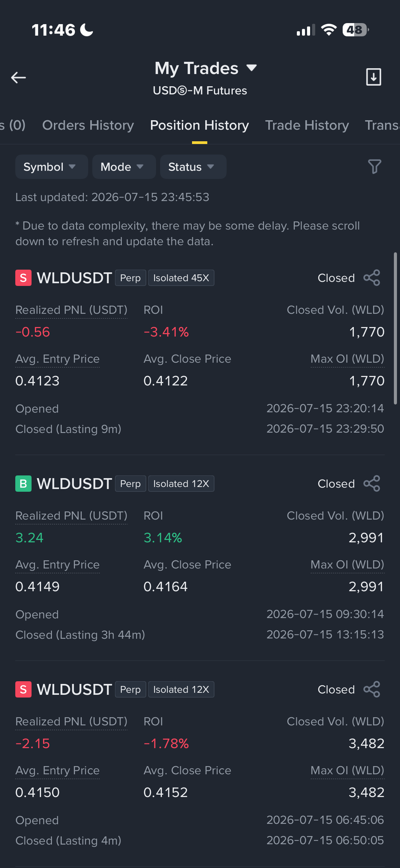Open the filter funnel icon
The image size is (400, 868).
pyautogui.click(x=375, y=166)
